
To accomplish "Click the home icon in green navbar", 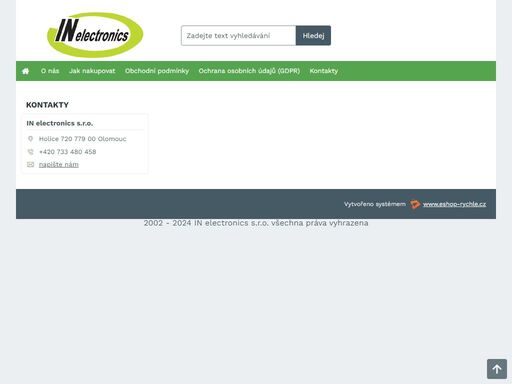I will (25, 71).
